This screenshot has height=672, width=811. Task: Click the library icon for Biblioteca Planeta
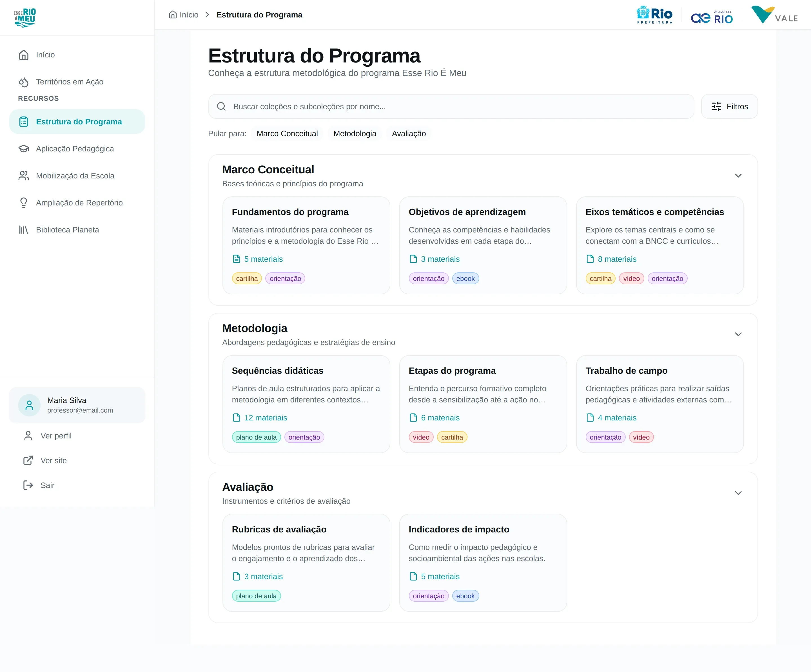pyautogui.click(x=24, y=230)
